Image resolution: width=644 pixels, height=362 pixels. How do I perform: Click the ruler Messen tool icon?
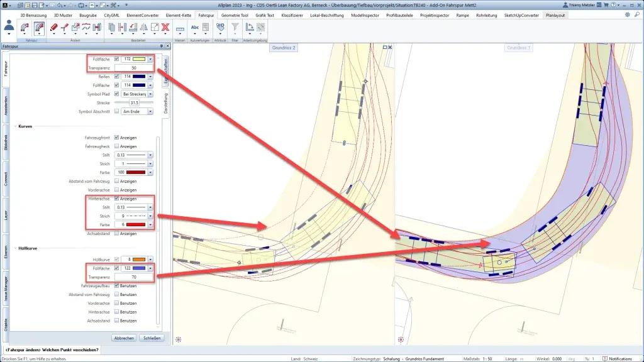click(x=180, y=28)
